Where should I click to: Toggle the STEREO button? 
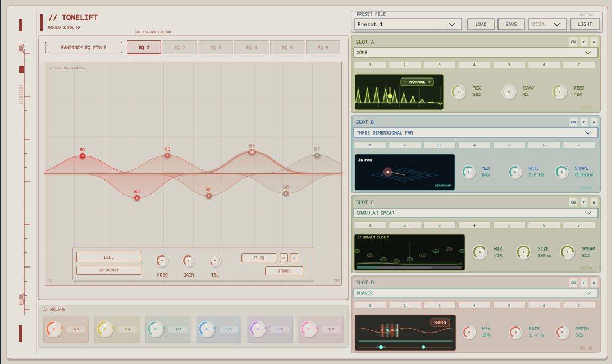pos(284,271)
